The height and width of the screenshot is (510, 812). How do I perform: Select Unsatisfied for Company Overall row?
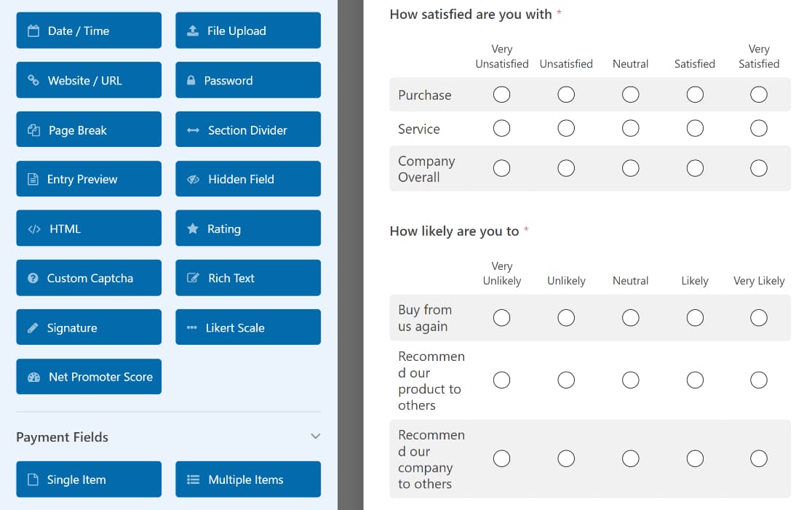(566, 168)
